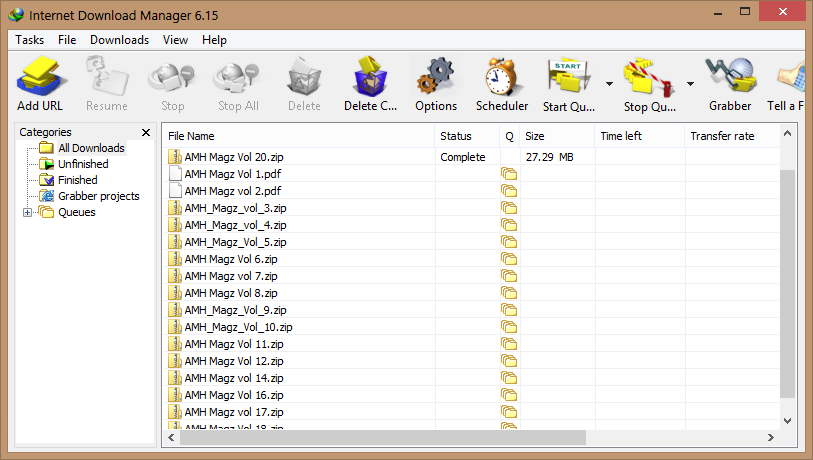Select AMH Magz Vol 20.zip row
This screenshot has height=460, width=813.
pos(472,157)
